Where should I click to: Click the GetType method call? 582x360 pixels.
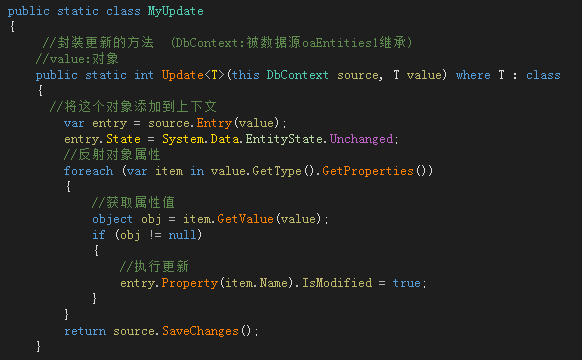277,171
